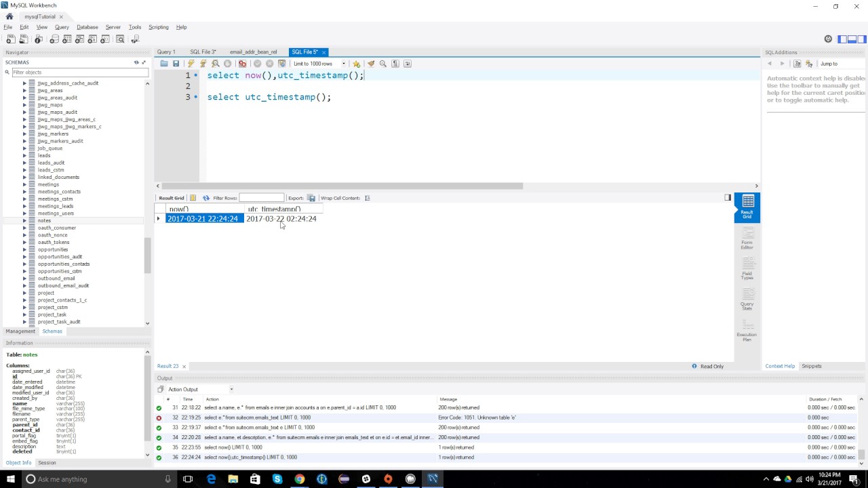Switch to the Session tab

tap(47, 462)
